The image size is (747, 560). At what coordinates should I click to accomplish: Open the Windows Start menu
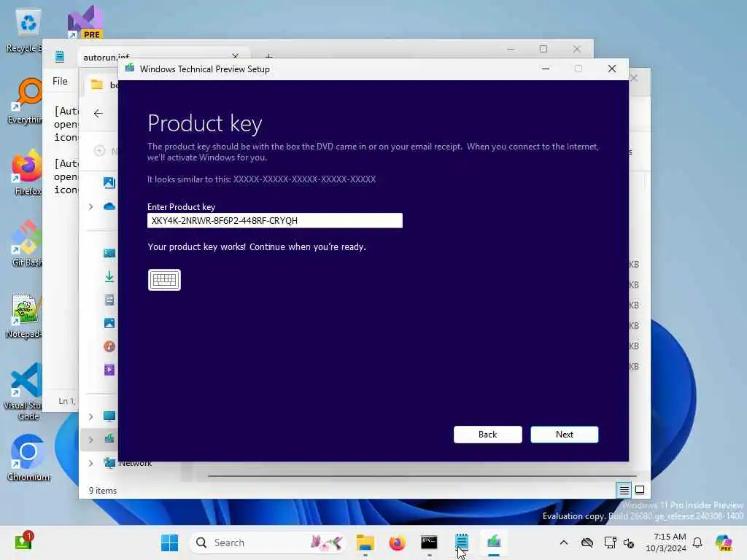(169, 542)
